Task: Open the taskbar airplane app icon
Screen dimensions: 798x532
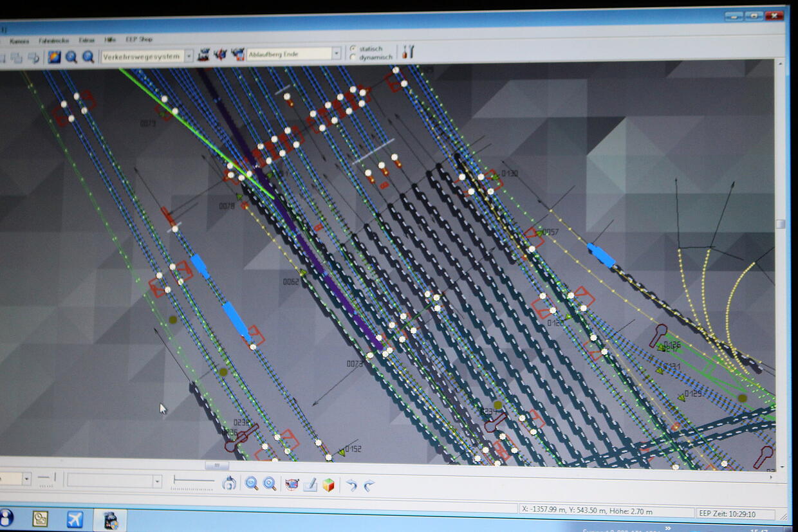Action: click(75, 519)
